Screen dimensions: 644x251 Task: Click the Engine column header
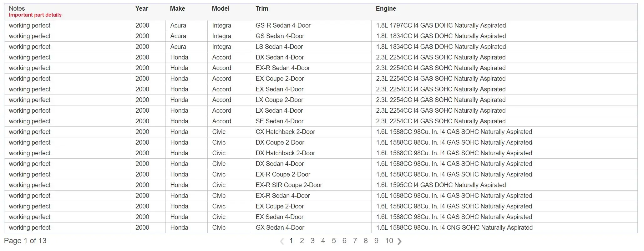(386, 8)
